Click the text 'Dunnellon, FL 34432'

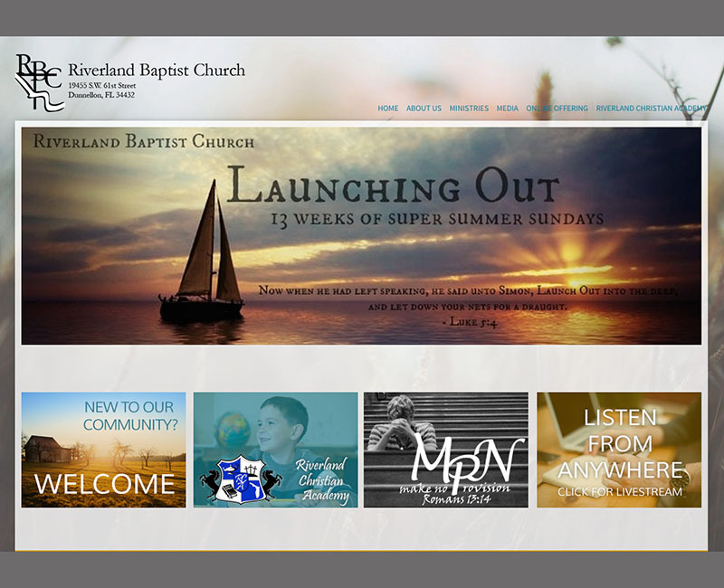(101, 95)
